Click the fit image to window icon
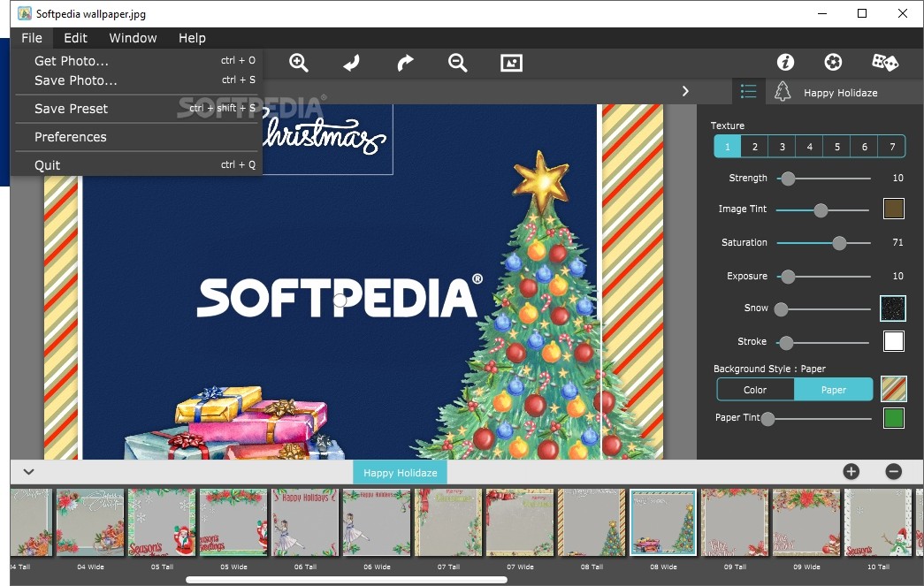924x586 pixels. point(511,63)
